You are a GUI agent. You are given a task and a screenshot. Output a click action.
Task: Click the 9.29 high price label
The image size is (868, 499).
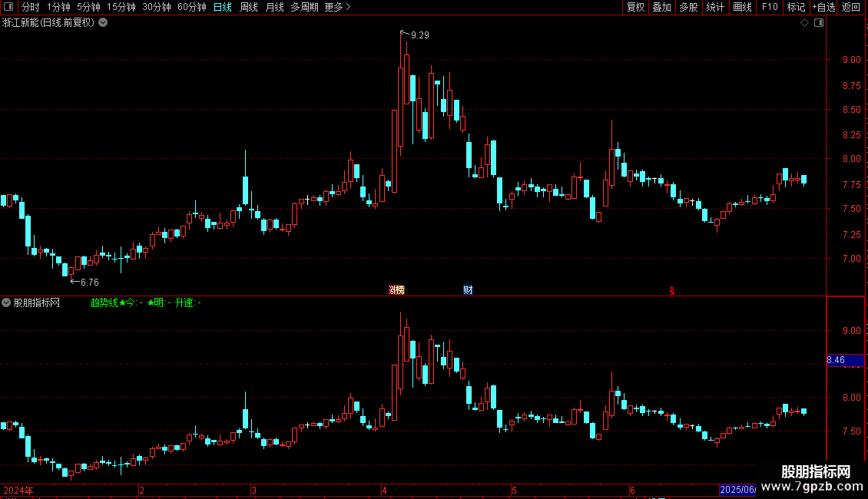point(419,35)
